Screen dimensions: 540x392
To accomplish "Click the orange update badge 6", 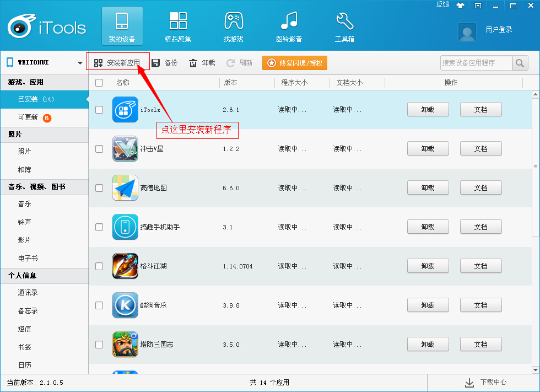I will (x=47, y=118).
